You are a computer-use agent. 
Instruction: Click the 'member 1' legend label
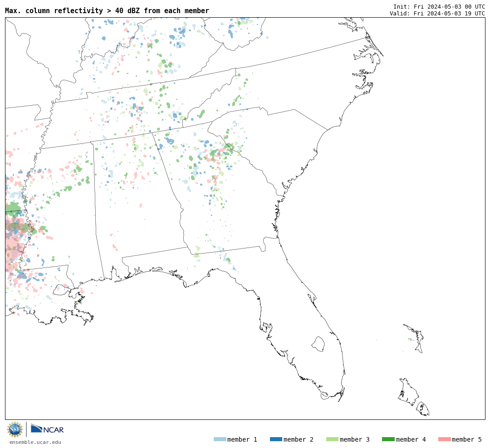pos(242,439)
